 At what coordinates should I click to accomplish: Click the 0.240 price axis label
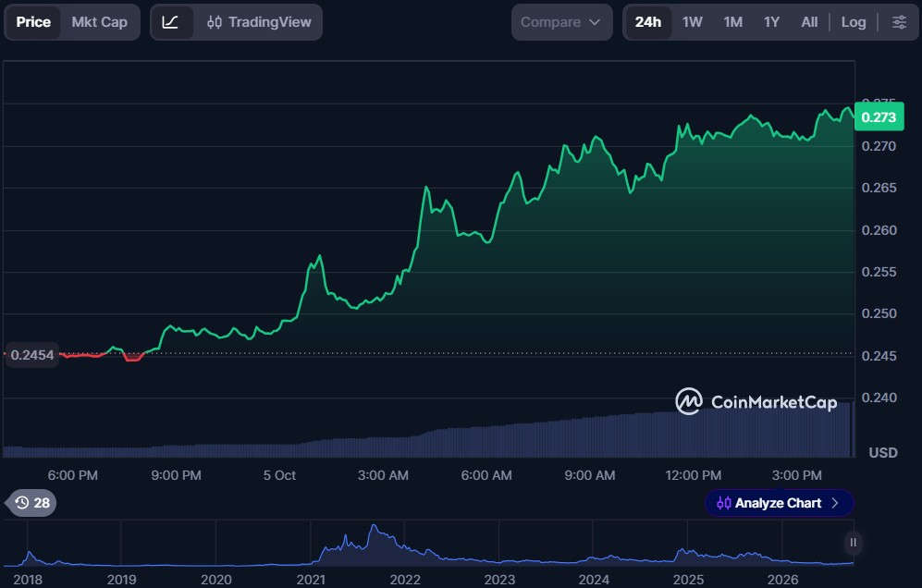[x=879, y=398]
